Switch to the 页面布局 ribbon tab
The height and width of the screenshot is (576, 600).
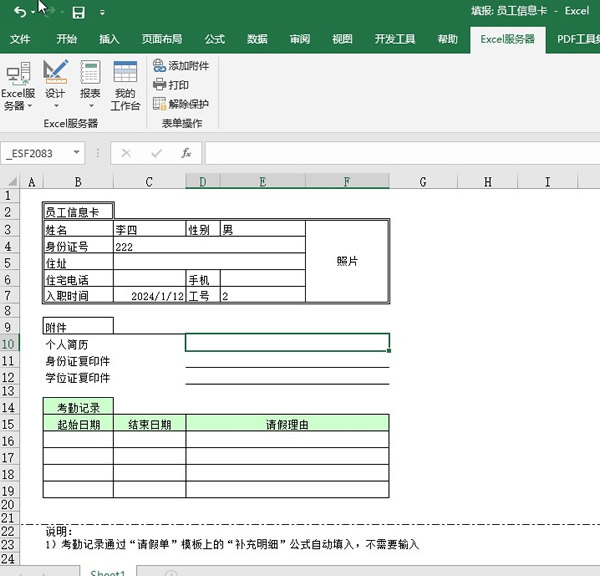[161, 40]
